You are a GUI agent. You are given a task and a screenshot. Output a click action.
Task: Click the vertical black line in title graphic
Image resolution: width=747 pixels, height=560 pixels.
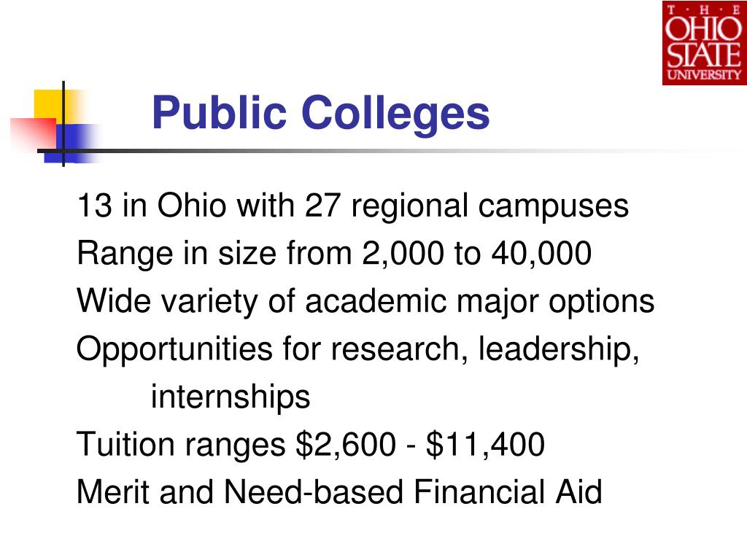[x=63, y=124]
